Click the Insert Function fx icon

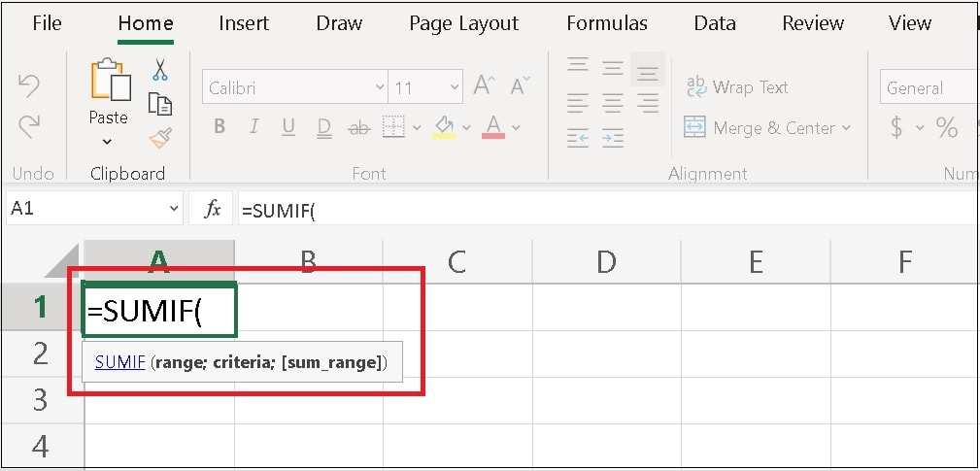coord(213,209)
